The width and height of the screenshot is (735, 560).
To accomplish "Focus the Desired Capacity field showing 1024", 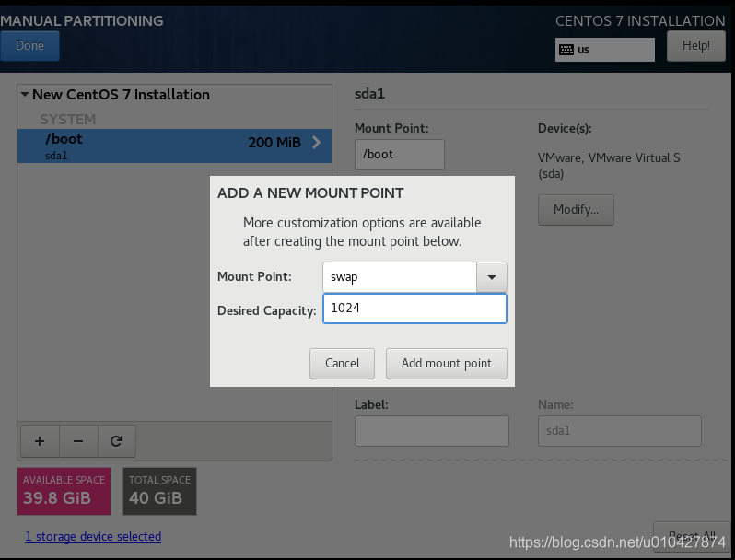I will point(414,309).
